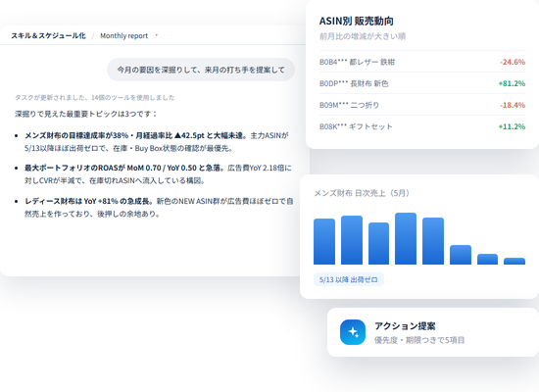Viewport: 539px width, 392px height.
Task: Click the 前月比の増減が大きい順 subtitle
Action: click(x=363, y=36)
